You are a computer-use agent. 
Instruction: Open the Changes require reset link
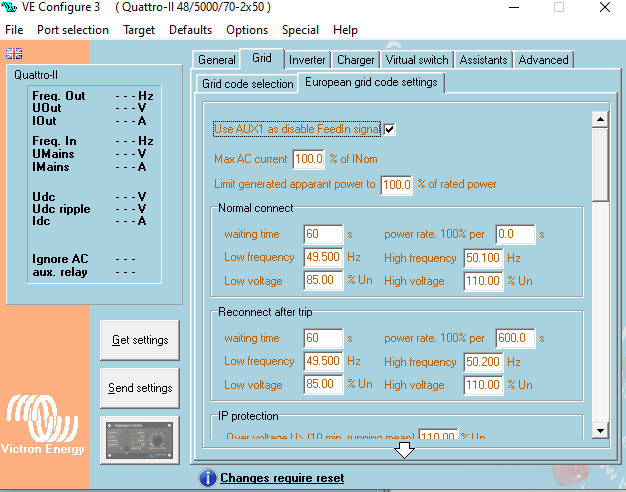coord(282,478)
